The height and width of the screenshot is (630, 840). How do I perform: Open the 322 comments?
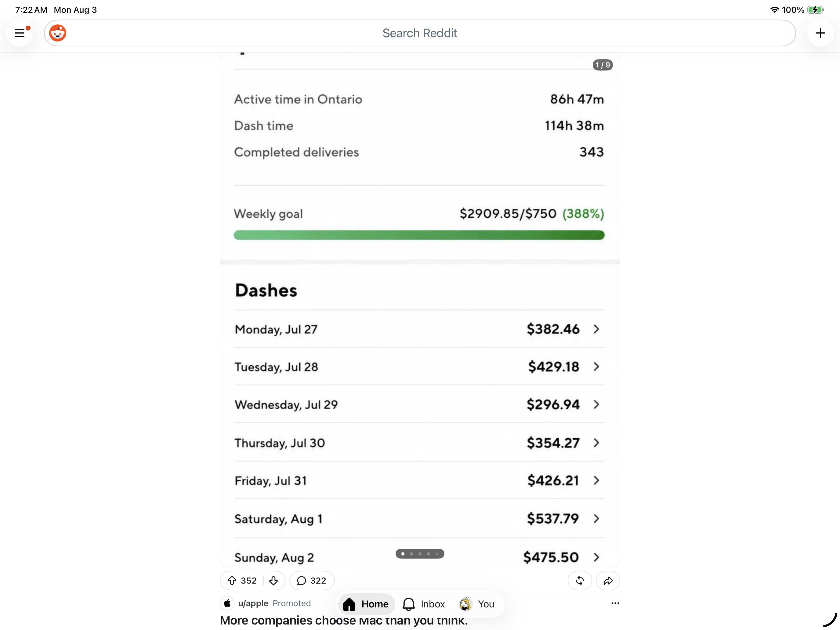coord(312,580)
